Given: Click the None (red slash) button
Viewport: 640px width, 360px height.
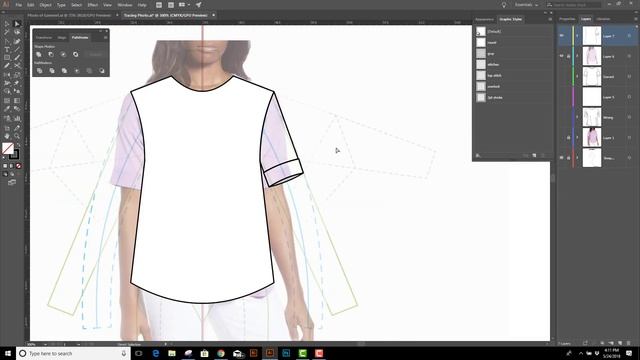Looking at the screenshot, I should [18, 166].
